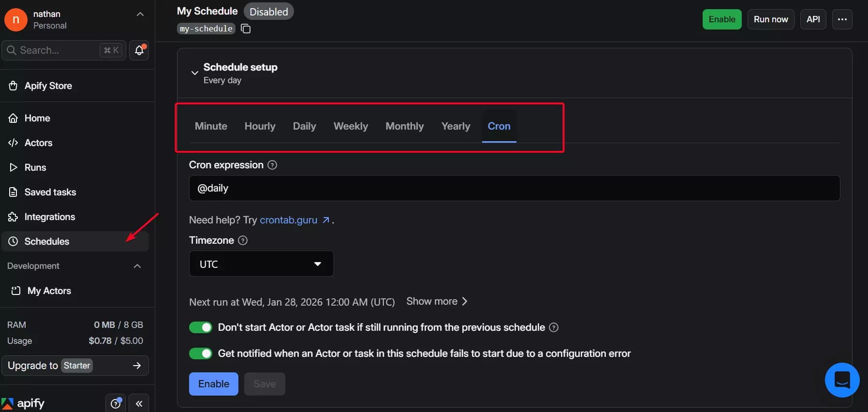Screen dimensions: 868x412
Task: Select the Cron tab
Action: (x=499, y=126)
